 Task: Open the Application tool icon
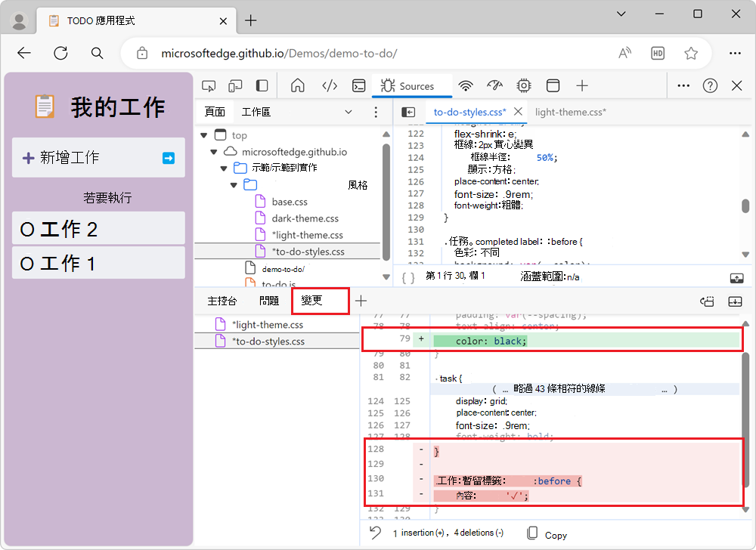click(553, 85)
